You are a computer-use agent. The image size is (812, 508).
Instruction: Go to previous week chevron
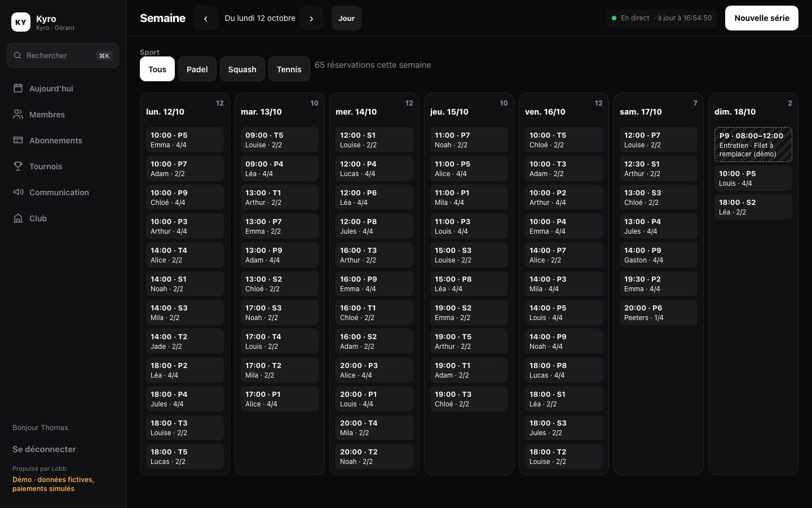coord(206,18)
